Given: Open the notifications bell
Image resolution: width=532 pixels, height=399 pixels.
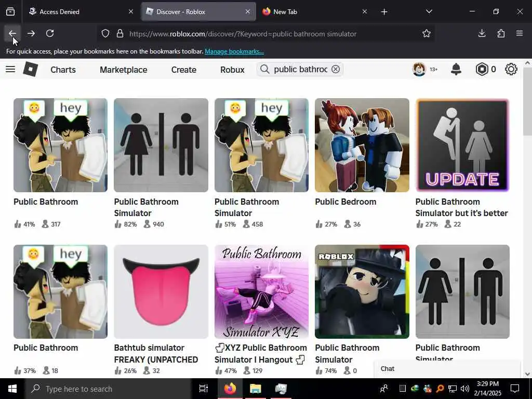Looking at the screenshot, I should 456,69.
